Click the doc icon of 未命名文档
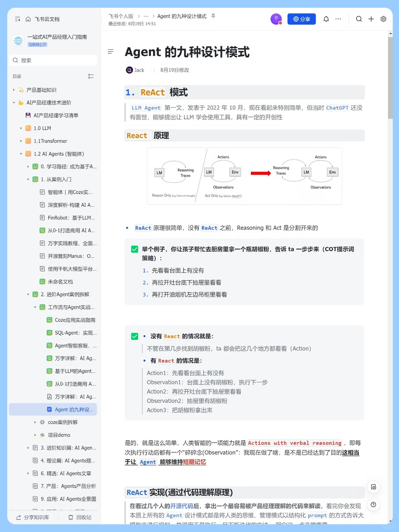 tap(42, 282)
